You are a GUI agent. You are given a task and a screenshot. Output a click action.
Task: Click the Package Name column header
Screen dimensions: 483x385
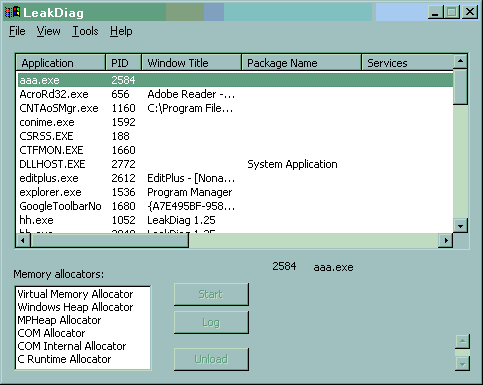click(302, 63)
